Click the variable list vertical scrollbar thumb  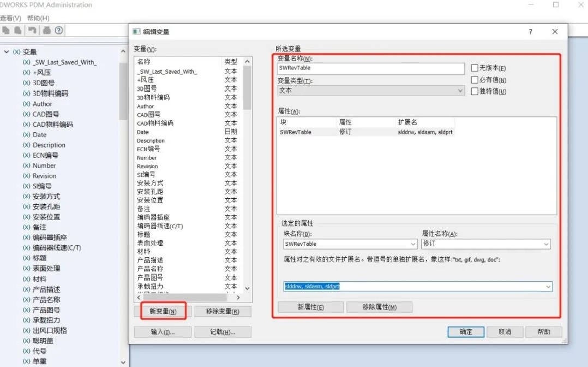247,88
